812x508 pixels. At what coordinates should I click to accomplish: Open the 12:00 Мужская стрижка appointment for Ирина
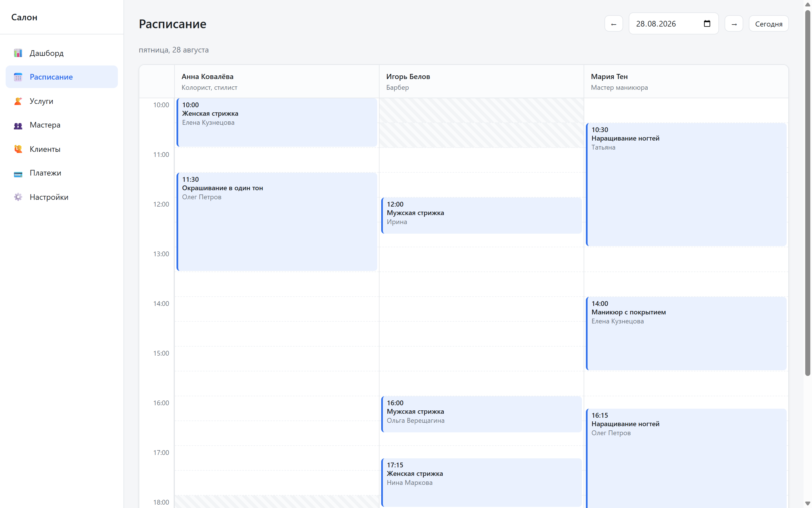click(x=482, y=215)
